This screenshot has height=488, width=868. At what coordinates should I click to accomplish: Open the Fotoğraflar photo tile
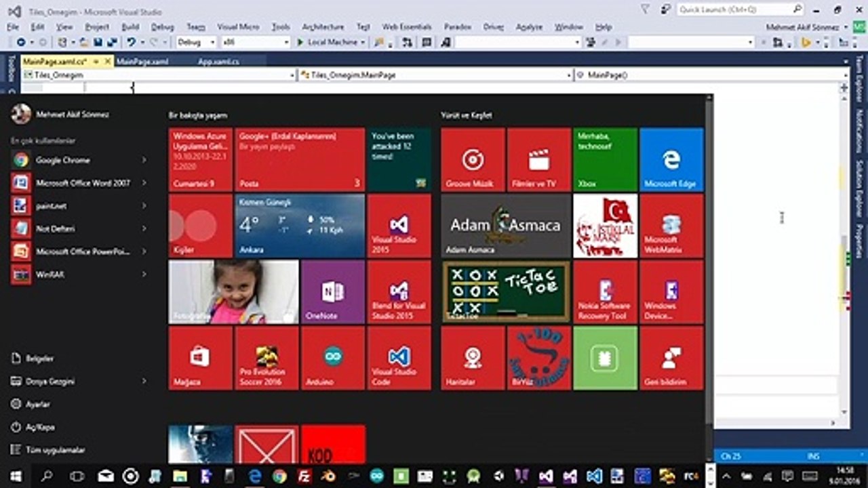click(x=233, y=292)
